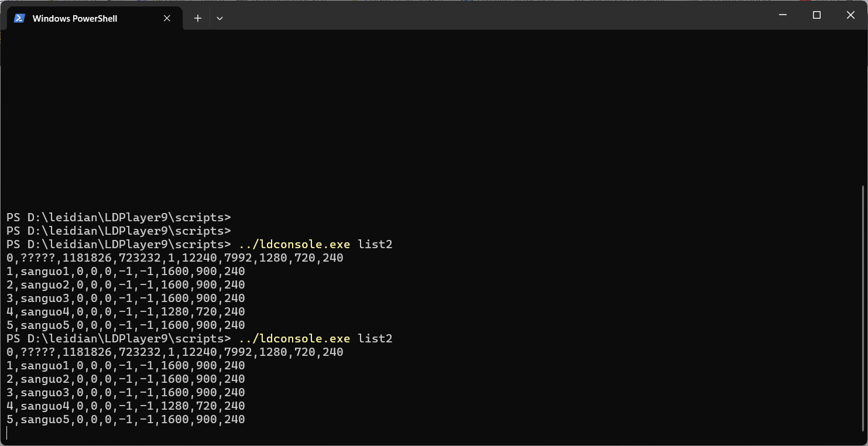Click the PowerShell icon in the tab

pos(19,18)
